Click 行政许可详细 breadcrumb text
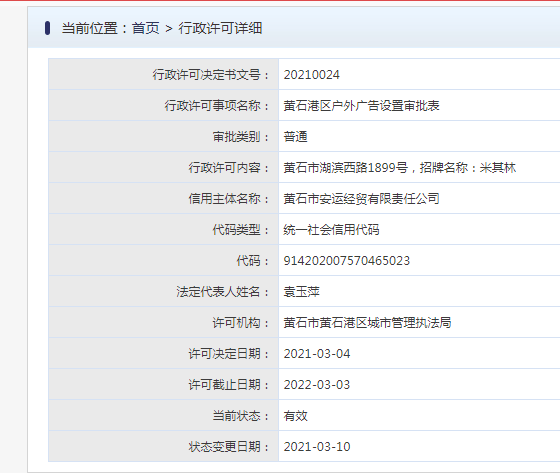The image size is (560, 473). (220, 28)
